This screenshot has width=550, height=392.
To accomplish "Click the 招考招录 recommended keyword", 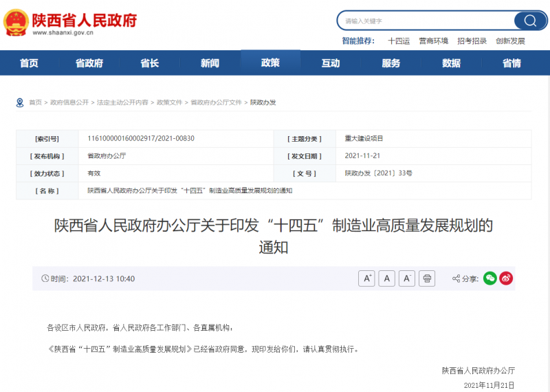I will point(472,41).
